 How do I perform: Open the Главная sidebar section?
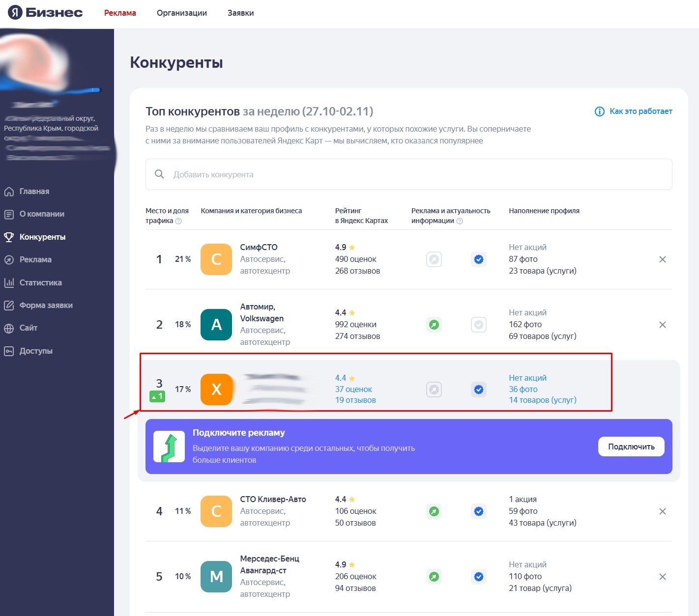pos(34,192)
